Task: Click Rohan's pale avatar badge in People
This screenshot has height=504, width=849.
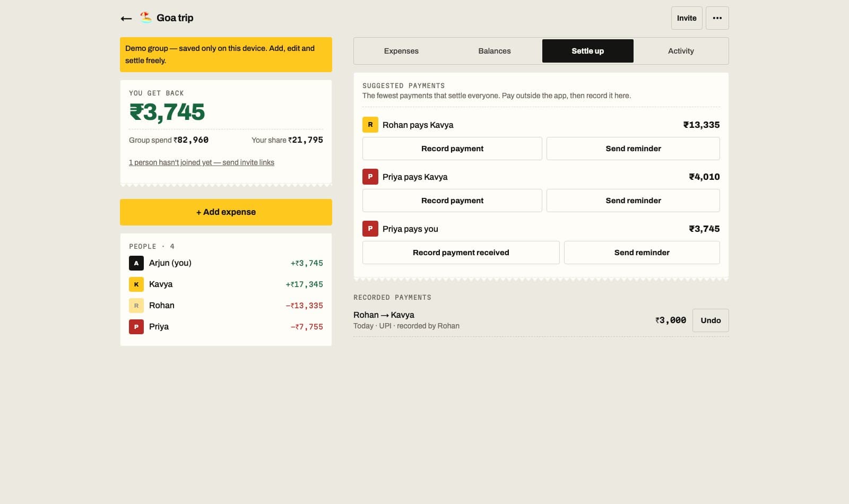Action: pos(136,306)
